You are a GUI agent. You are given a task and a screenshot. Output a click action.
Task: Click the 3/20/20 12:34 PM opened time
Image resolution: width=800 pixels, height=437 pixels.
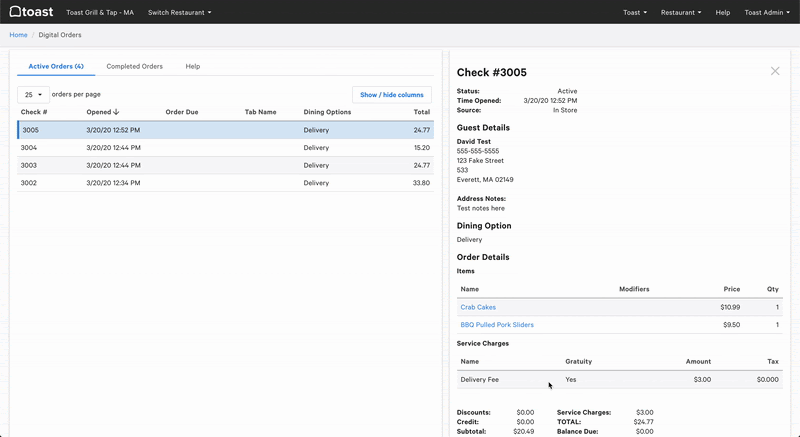(x=113, y=183)
